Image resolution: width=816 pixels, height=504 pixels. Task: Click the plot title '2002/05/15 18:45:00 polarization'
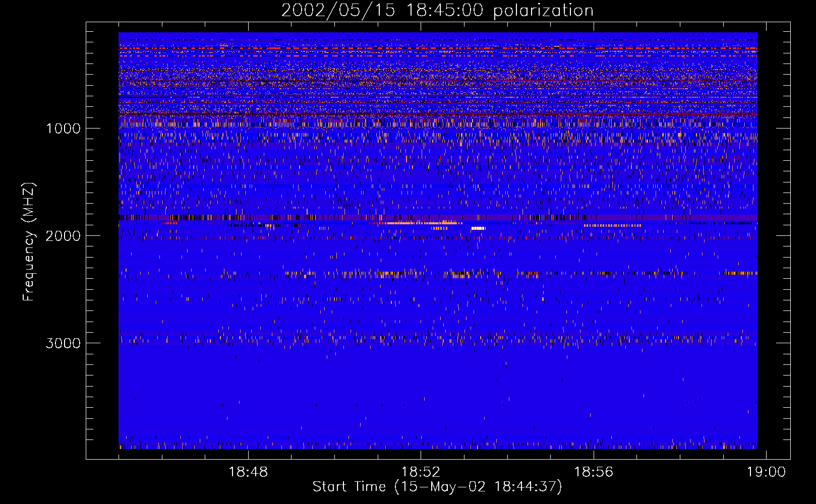tap(437, 11)
